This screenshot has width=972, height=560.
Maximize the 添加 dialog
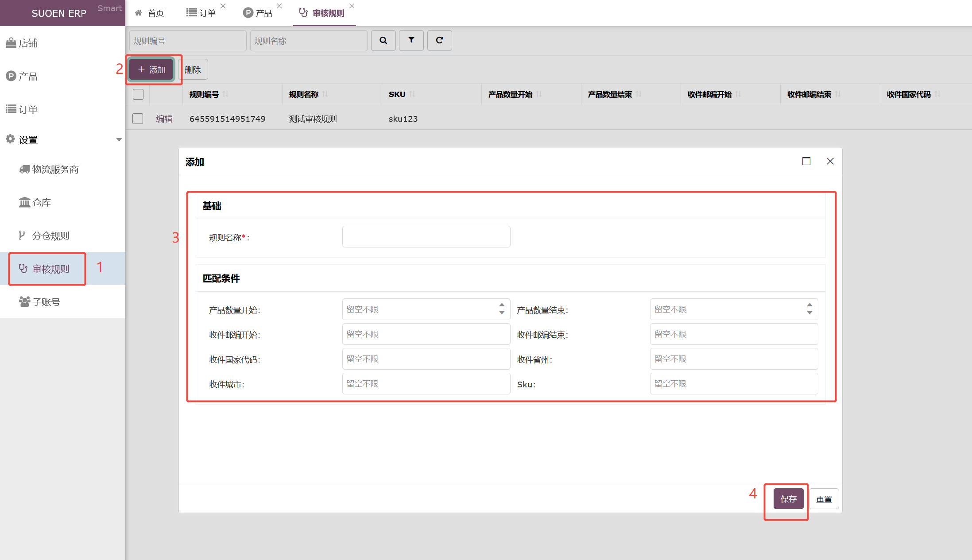[806, 161]
